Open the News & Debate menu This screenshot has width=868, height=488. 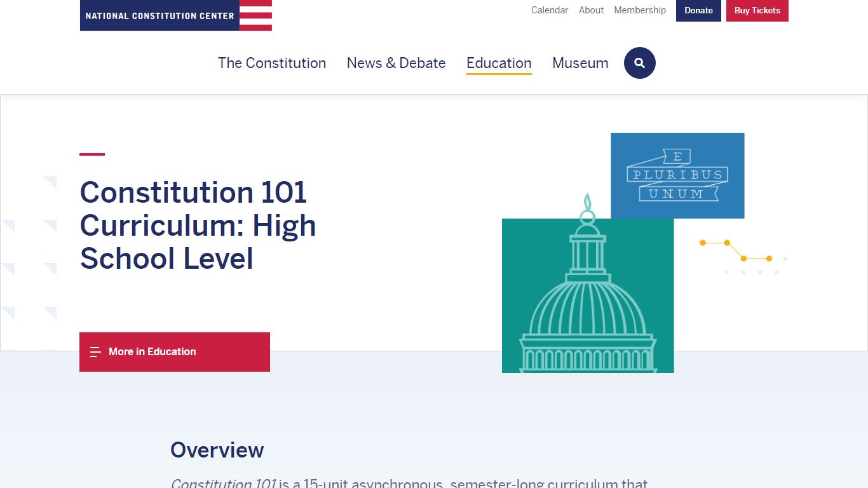(x=396, y=63)
